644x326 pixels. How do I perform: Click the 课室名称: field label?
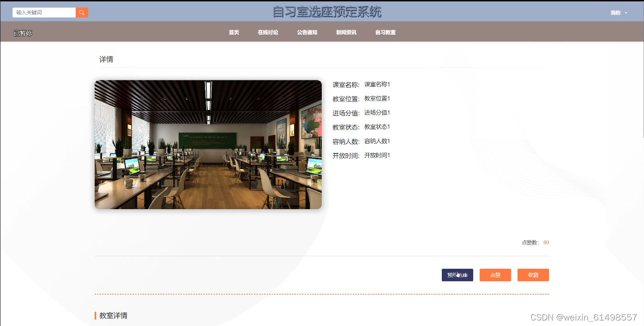coord(346,85)
